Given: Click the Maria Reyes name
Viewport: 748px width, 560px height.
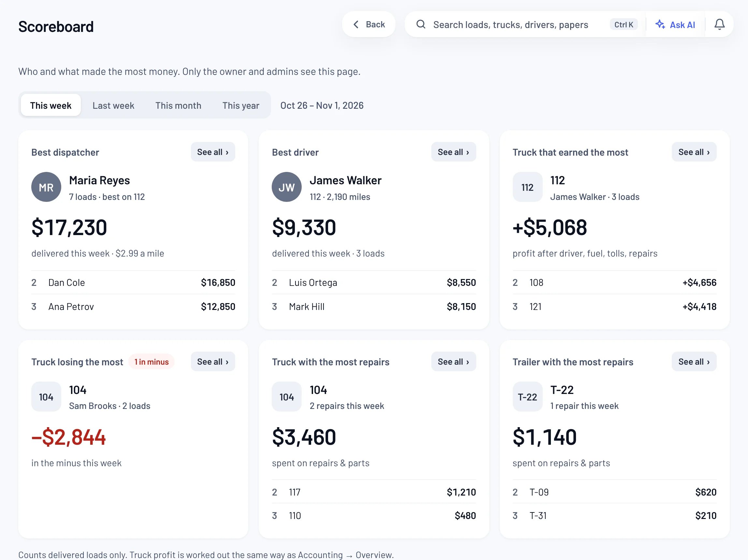Looking at the screenshot, I should [99, 180].
